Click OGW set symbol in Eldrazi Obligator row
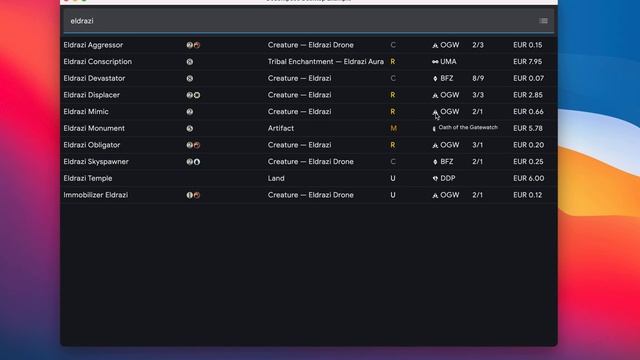640x360 pixels. click(435, 145)
